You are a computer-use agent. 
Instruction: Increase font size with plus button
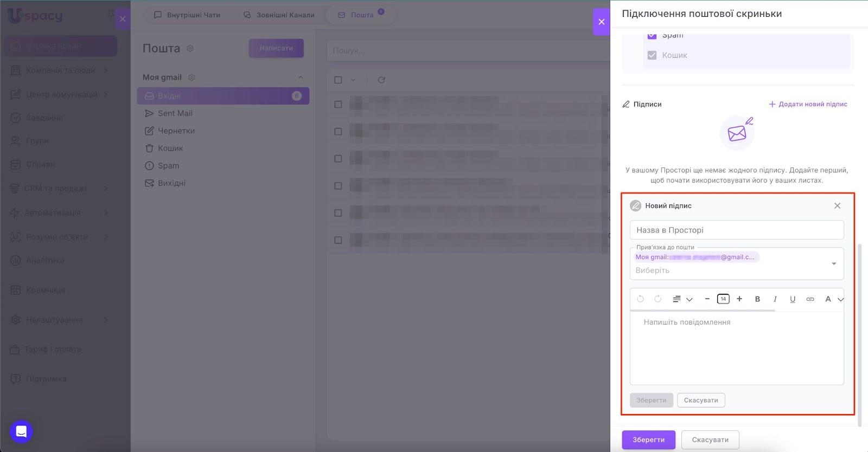point(739,299)
